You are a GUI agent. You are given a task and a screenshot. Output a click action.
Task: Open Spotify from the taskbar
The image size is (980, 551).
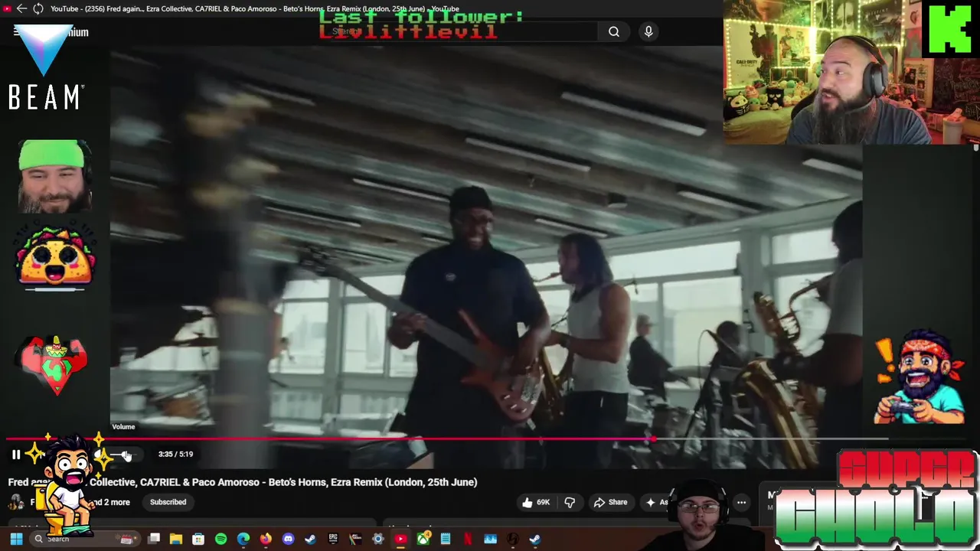coord(220,539)
